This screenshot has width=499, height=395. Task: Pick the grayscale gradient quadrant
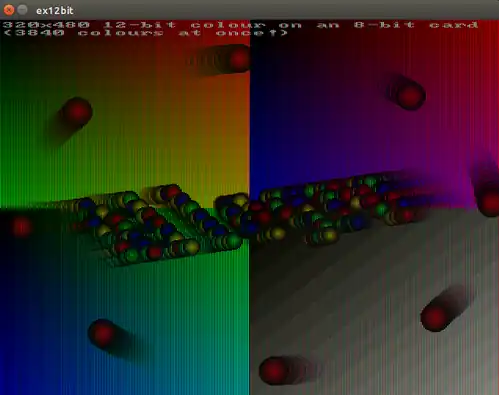(x=374, y=301)
